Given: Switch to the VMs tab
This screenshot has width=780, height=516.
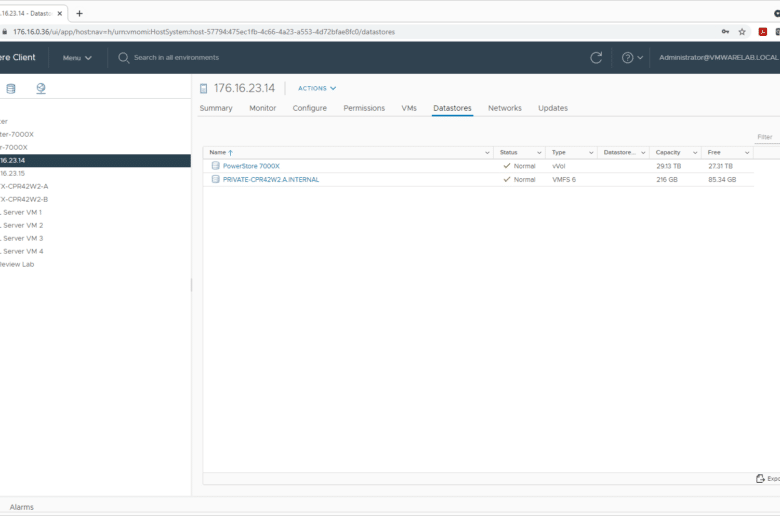Looking at the screenshot, I should (x=409, y=108).
